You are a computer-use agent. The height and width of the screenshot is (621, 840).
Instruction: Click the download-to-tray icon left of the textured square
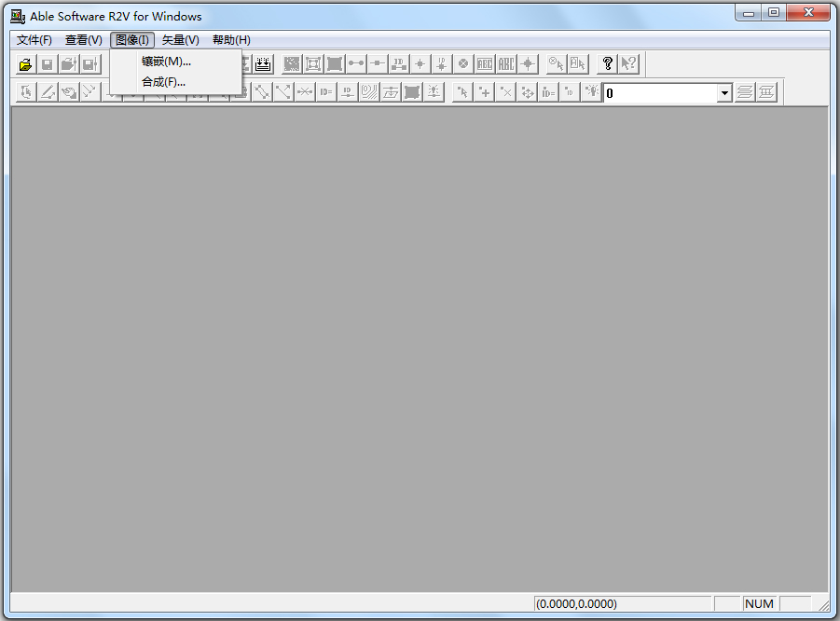263,63
